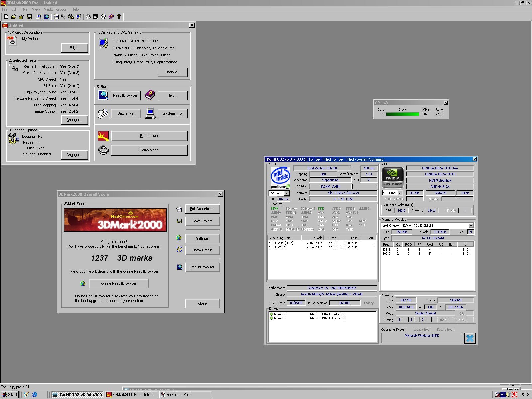Click Change... button under Testing Options
This screenshot has height=399, width=532.
pos(74,155)
